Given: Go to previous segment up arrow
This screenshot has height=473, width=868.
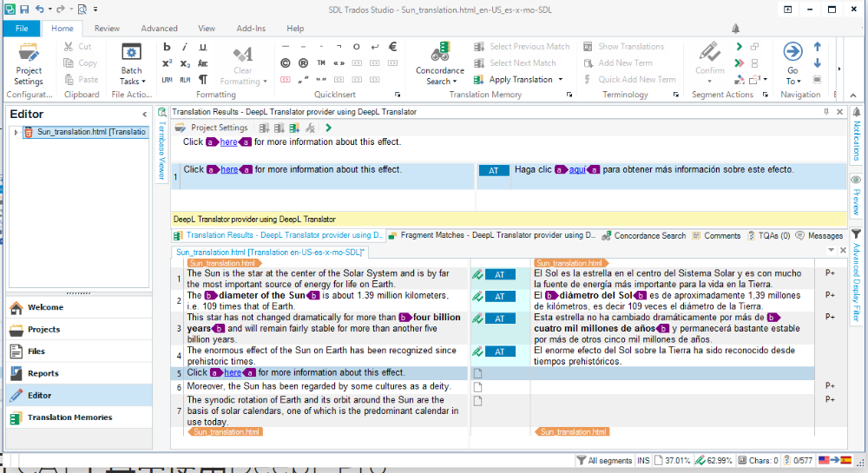Looking at the screenshot, I should click(x=817, y=47).
